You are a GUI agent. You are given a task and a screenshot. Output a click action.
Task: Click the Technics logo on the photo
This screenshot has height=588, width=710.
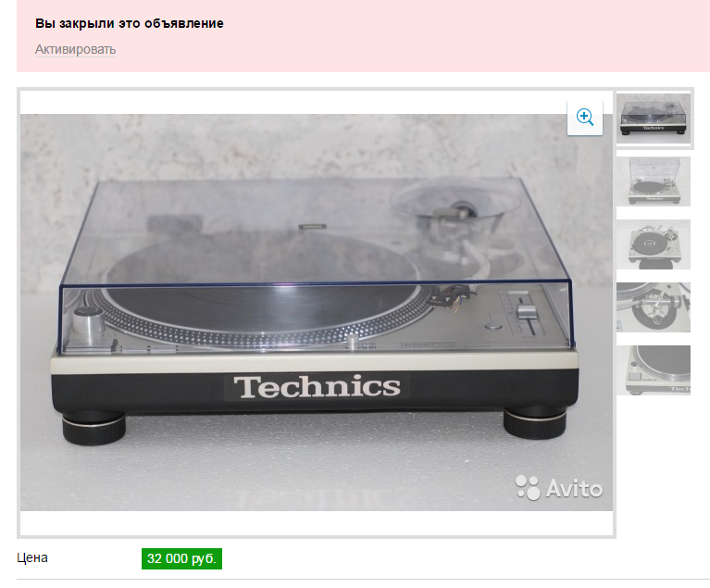tap(317, 386)
